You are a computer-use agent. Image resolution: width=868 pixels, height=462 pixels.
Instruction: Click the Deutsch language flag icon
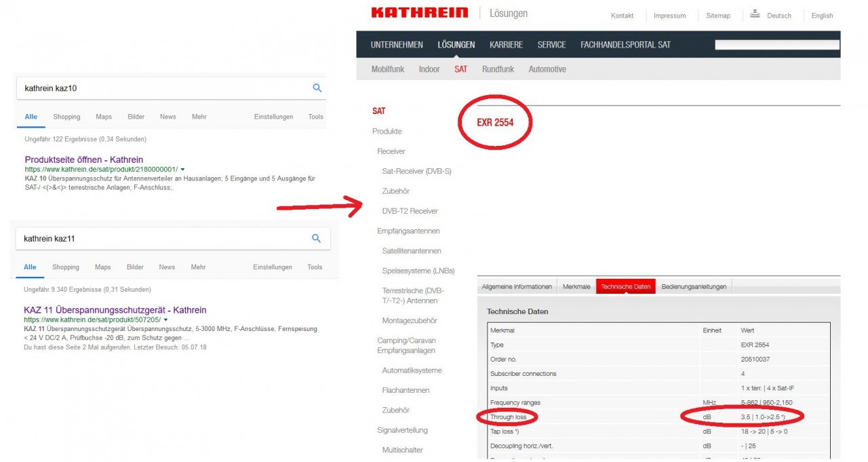[755, 14]
